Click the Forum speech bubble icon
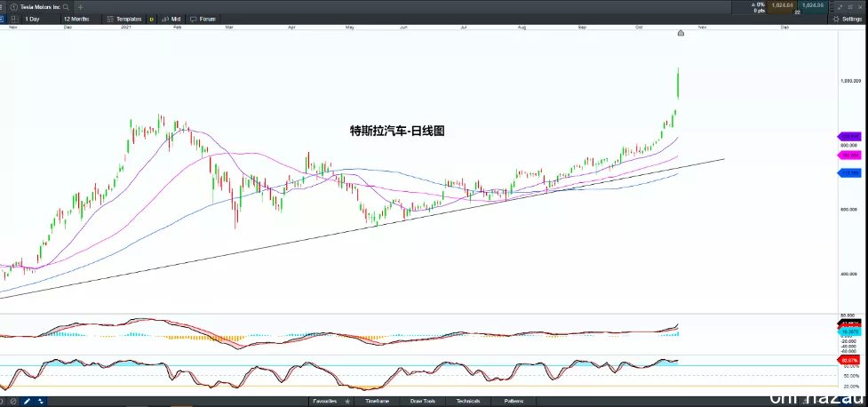The image size is (868, 407). tap(193, 19)
